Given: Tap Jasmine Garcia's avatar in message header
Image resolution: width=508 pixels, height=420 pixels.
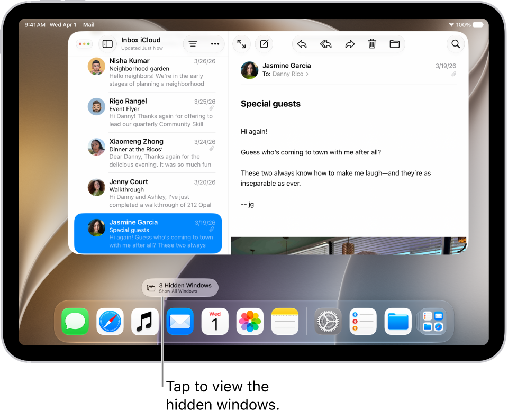Looking at the screenshot, I should [x=249, y=70].
